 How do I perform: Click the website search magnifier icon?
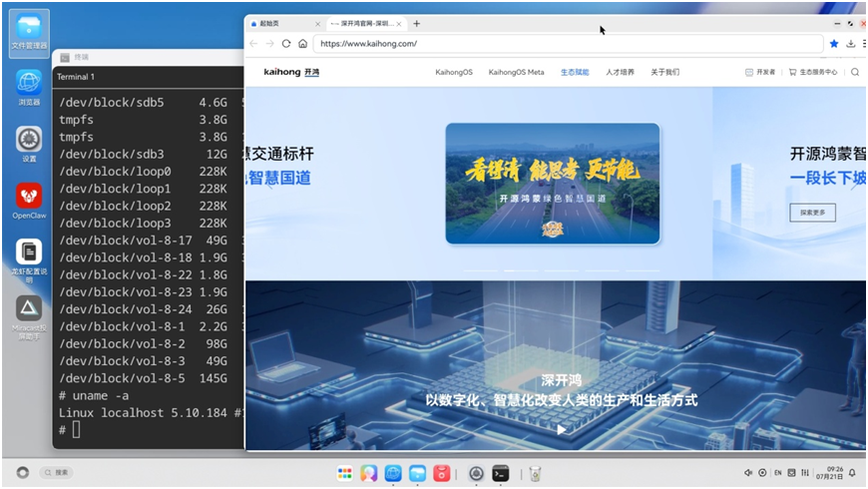(855, 72)
